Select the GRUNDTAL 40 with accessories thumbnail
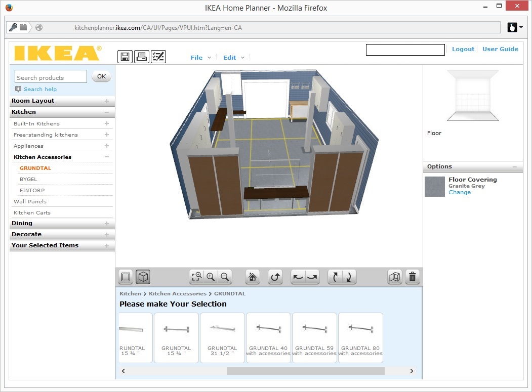The height and width of the screenshot is (392, 532). (x=268, y=338)
